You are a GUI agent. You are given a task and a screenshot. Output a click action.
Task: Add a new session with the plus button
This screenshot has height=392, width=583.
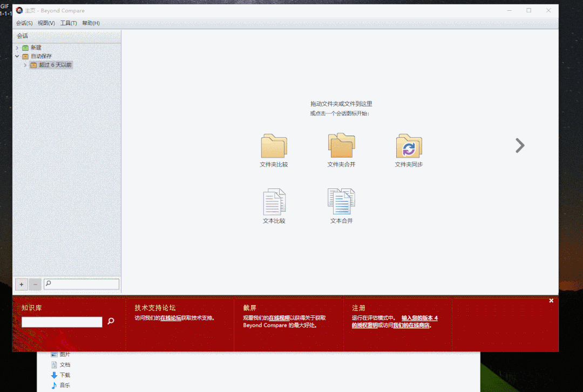pyautogui.click(x=22, y=285)
